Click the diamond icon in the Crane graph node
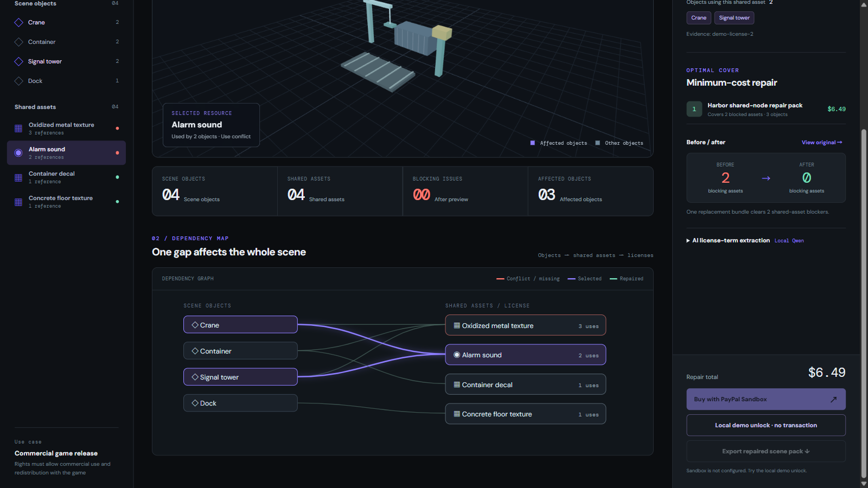The width and height of the screenshot is (868, 488). pos(195,325)
